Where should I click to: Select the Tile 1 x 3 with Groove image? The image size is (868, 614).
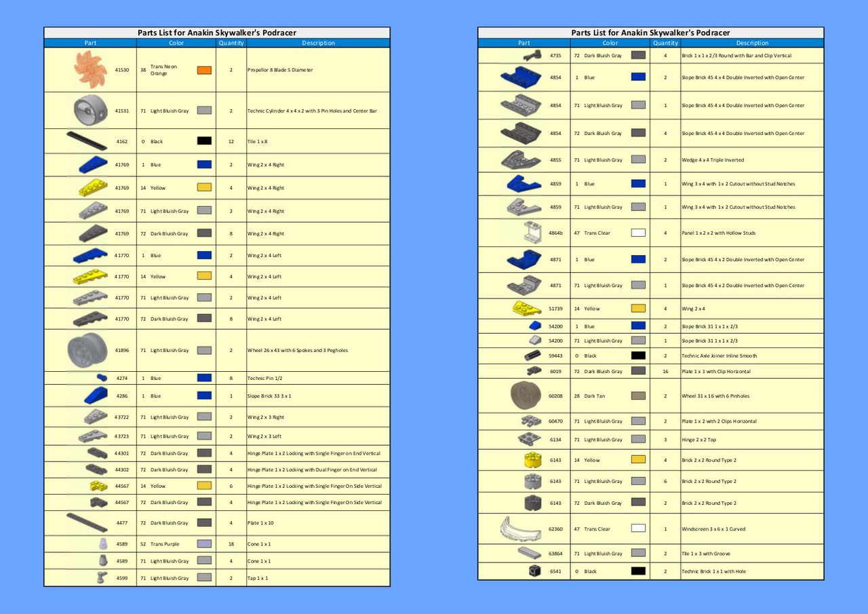click(529, 553)
